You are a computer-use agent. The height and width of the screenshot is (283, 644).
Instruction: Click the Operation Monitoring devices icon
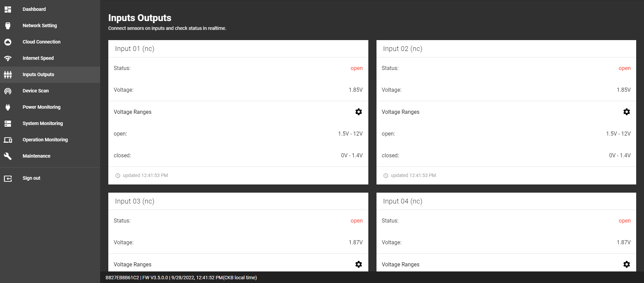click(8, 140)
